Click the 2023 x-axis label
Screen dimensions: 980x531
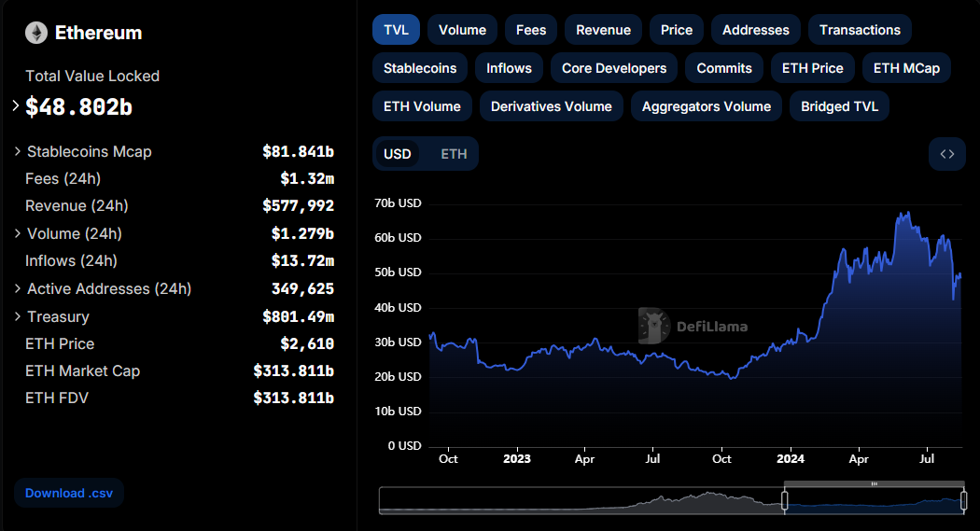click(517, 458)
